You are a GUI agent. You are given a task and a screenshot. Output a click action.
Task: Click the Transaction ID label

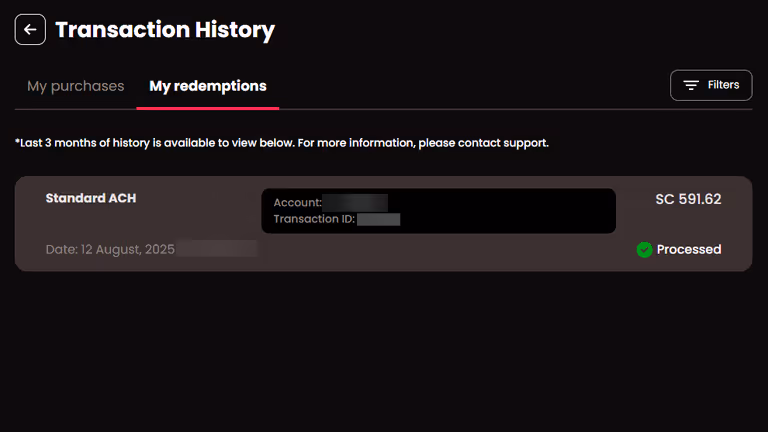point(314,219)
